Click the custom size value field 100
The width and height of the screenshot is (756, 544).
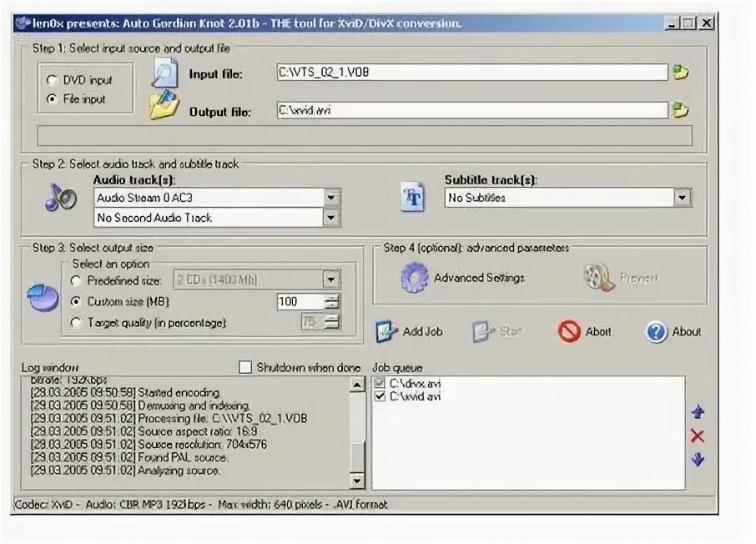click(x=301, y=301)
